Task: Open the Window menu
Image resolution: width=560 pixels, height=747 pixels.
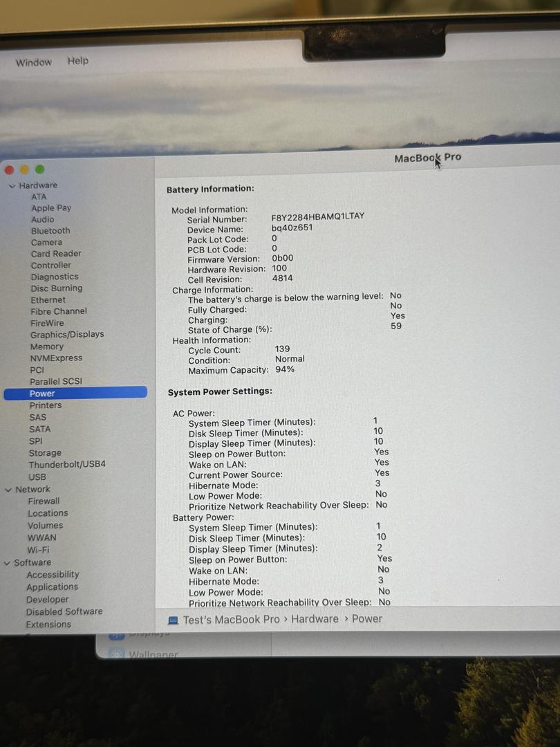Action: 34,62
